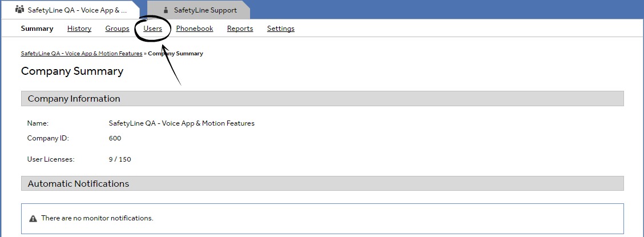Go to the History page
The height and width of the screenshot is (237, 644).
tap(79, 29)
